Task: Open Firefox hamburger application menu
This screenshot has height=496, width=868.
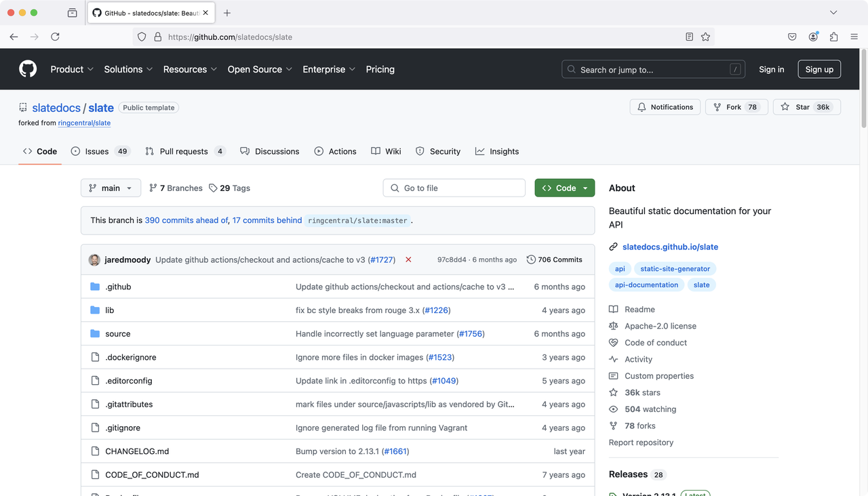Action: 854,37
